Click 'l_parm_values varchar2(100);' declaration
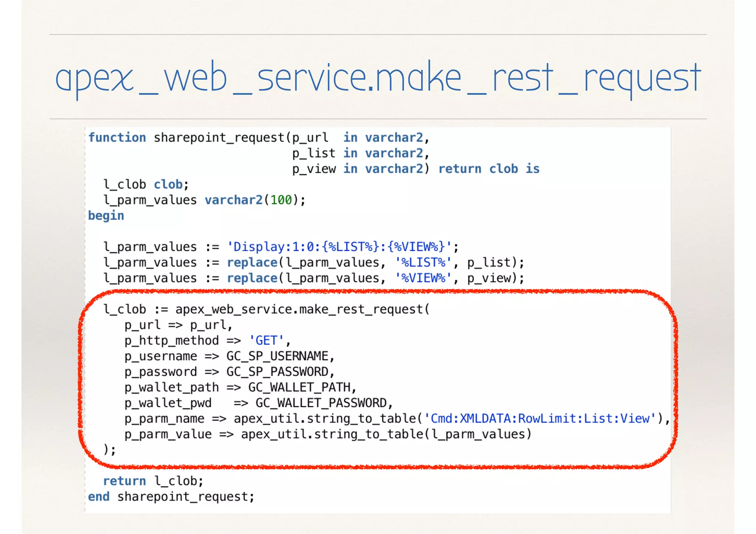 [x=204, y=200]
